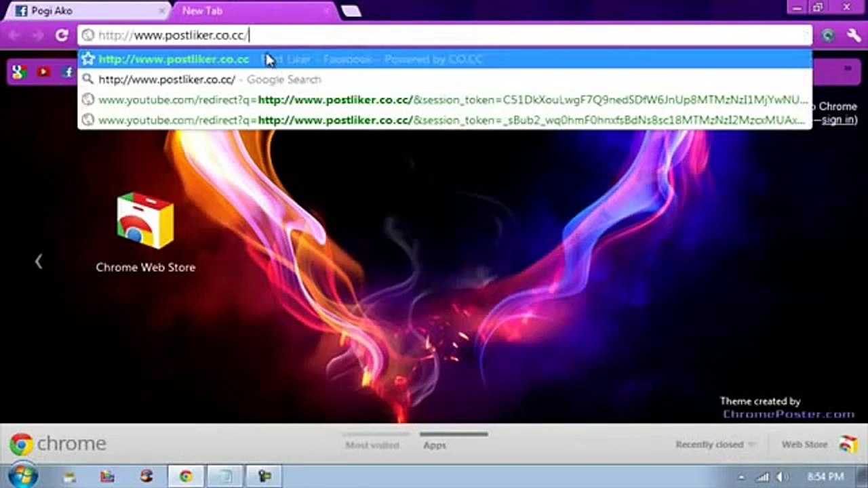Viewport: 868px width, 488px height.
Task: Expand the bookmarks bar overflow chevron
Action: point(848,70)
